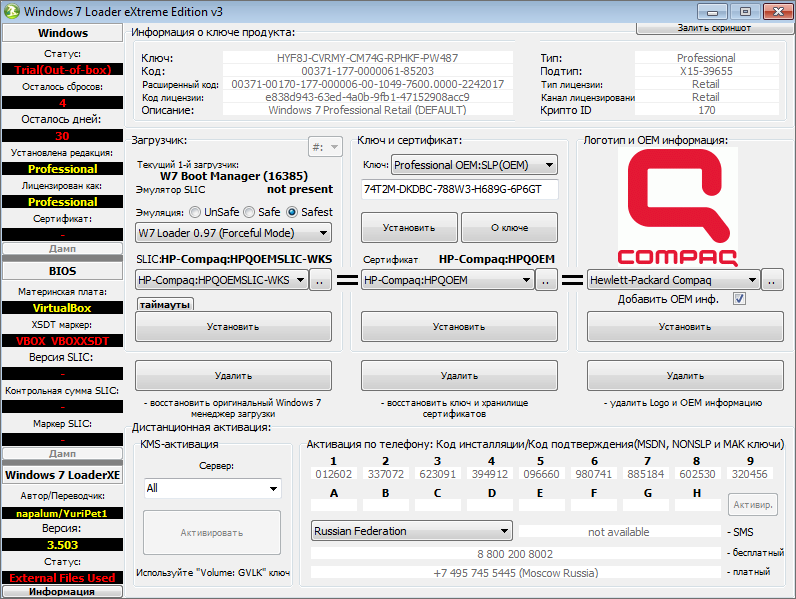796x599 pixels.
Task: Click the 'О ключе' button
Action: pyautogui.click(x=508, y=227)
